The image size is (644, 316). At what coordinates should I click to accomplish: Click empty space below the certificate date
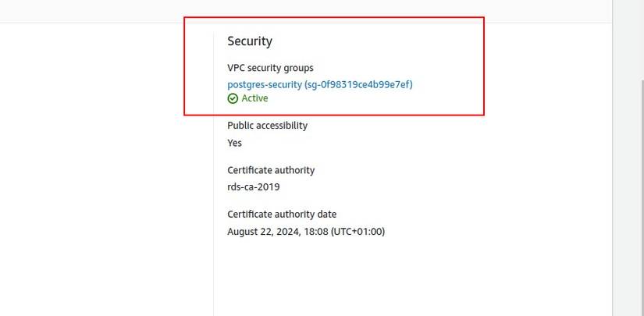(351, 277)
